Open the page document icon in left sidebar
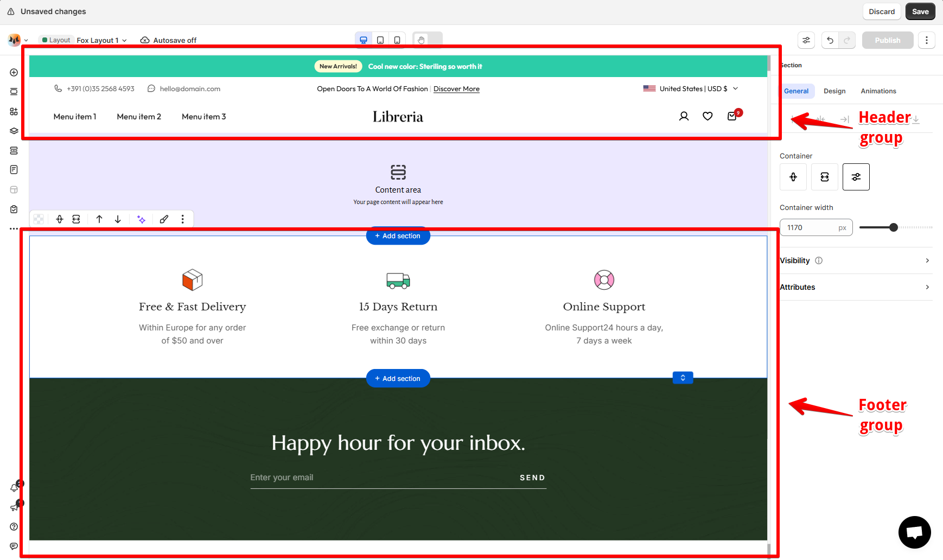943x560 pixels. click(x=14, y=170)
